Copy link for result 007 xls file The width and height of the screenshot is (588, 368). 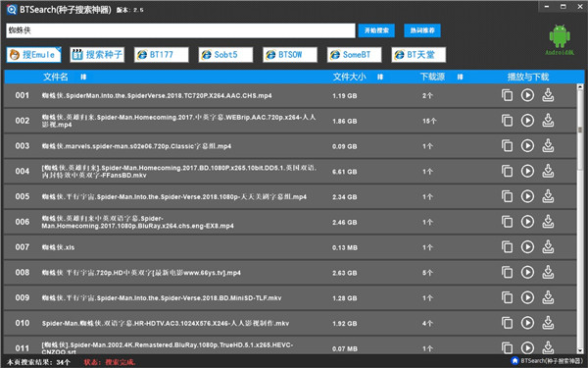tap(507, 247)
